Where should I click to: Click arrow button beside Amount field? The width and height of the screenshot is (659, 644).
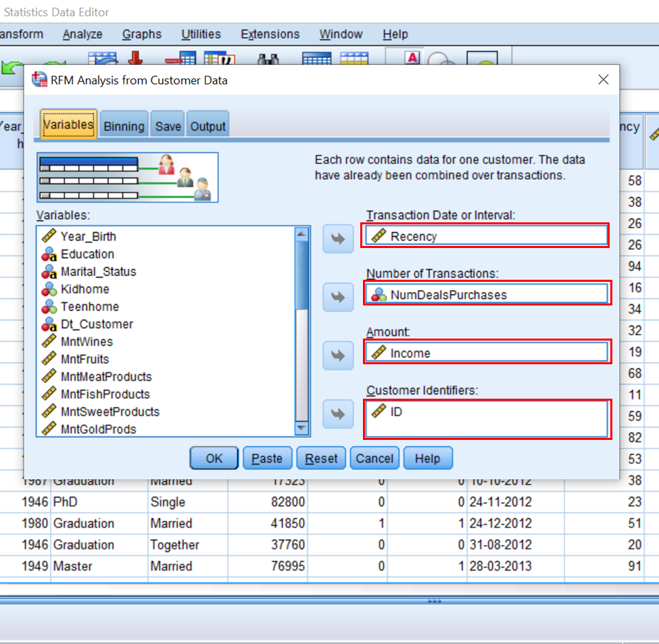coord(338,355)
